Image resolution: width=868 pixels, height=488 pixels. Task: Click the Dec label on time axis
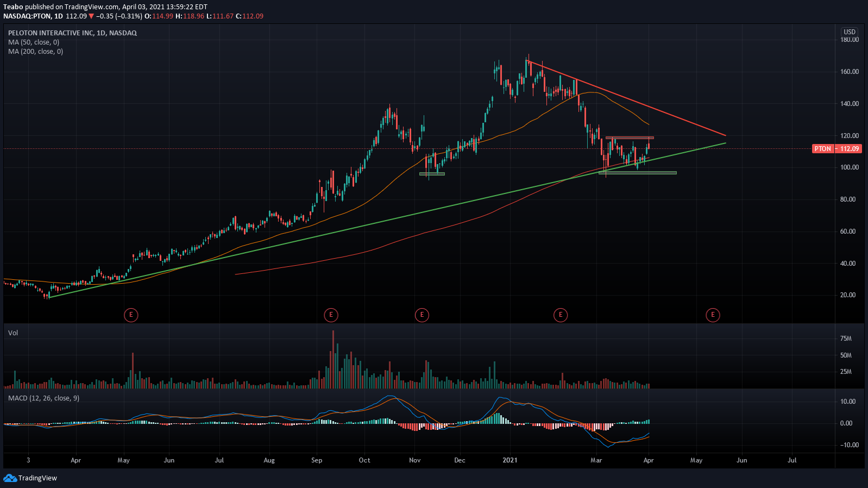[x=460, y=460]
